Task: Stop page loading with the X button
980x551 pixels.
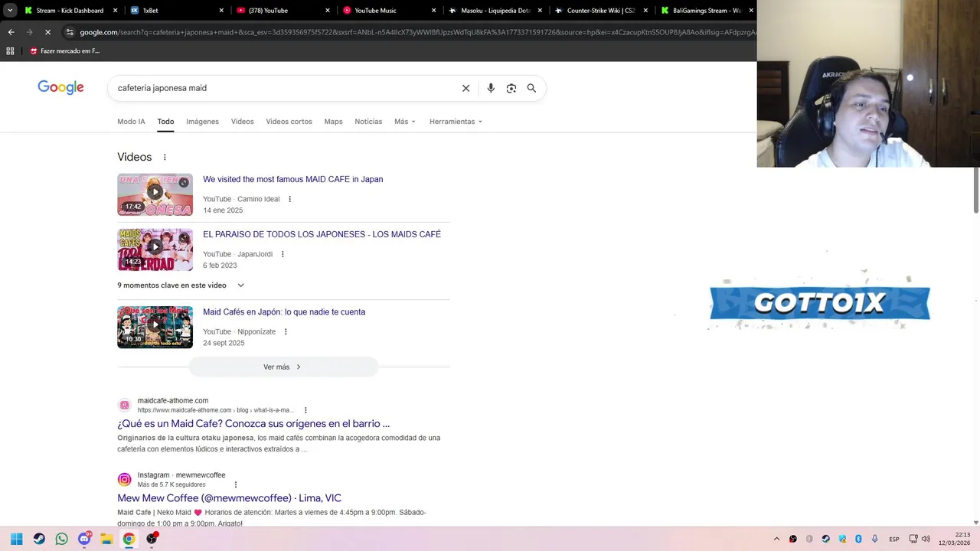Action: click(x=47, y=32)
